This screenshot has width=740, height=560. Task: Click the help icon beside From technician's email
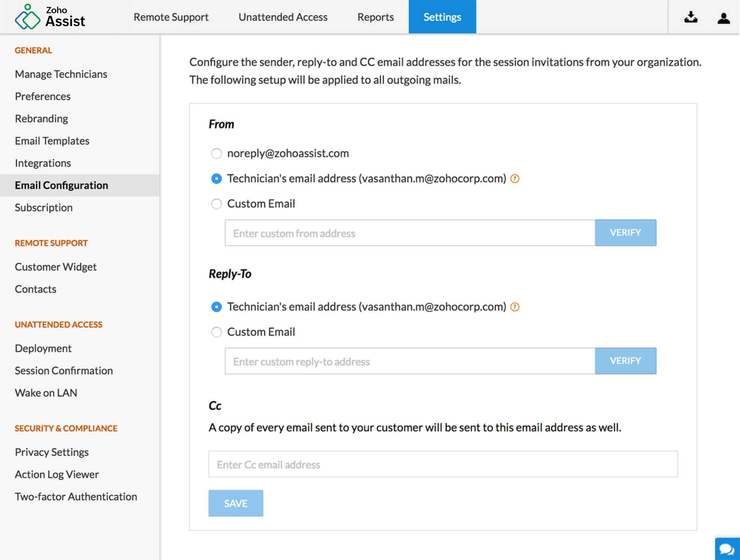pyautogui.click(x=515, y=179)
